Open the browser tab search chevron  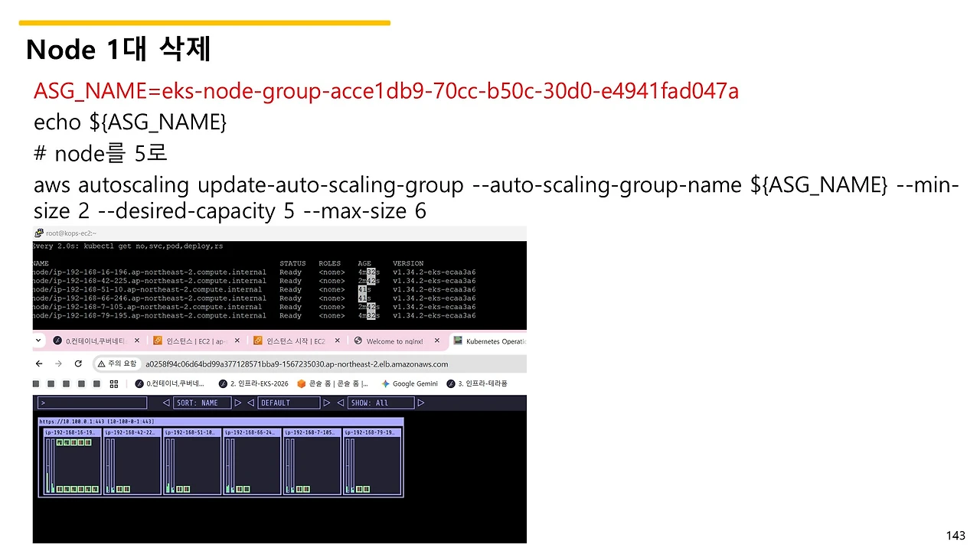coord(38,341)
